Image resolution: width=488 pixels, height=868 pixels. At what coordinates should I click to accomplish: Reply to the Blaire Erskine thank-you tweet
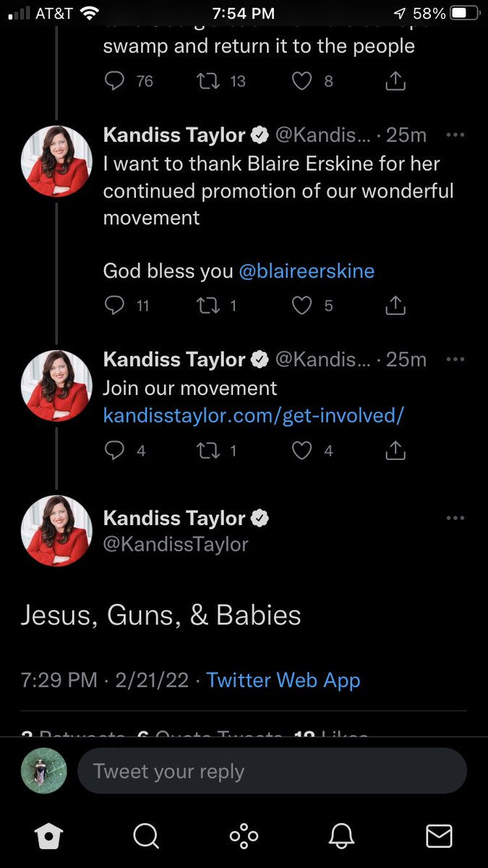click(x=115, y=306)
